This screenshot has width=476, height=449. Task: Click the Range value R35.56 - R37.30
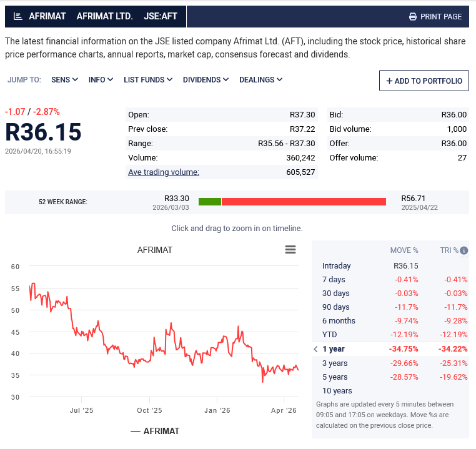pos(287,143)
